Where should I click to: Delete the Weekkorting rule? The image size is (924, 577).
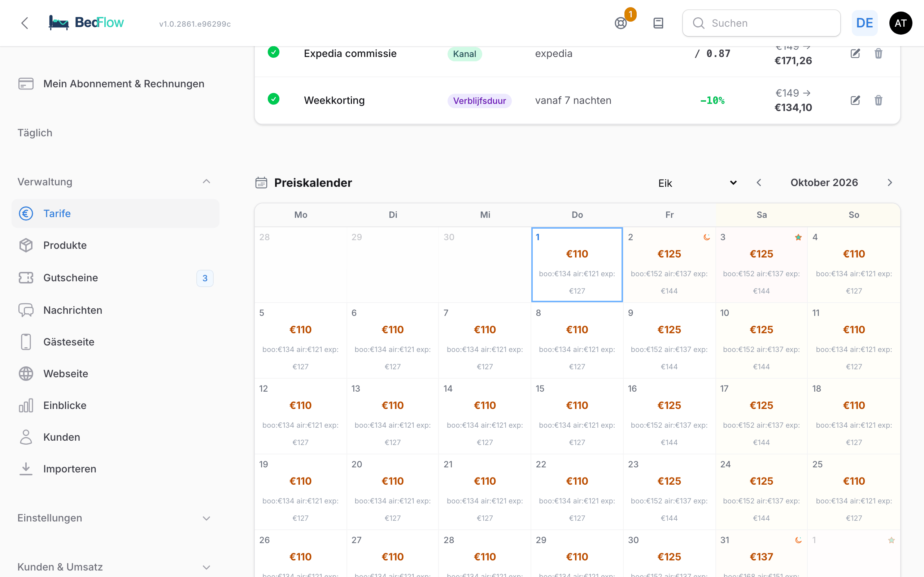pos(879,100)
